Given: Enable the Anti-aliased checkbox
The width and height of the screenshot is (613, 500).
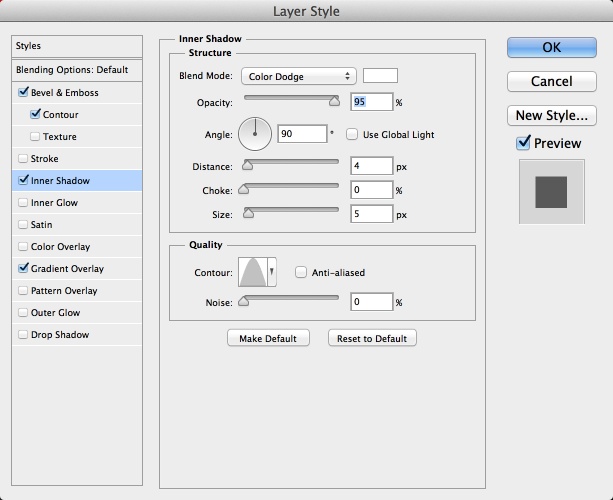Looking at the screenshot, I should [301, 272].
